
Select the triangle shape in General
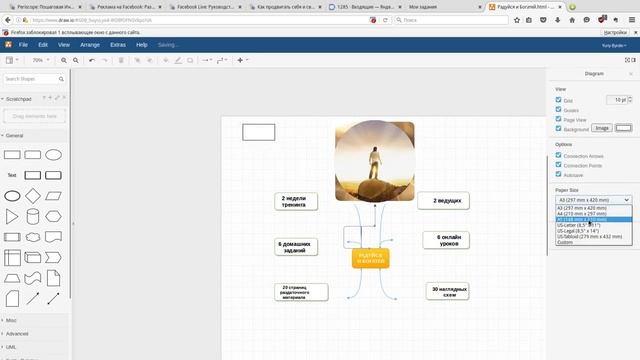click(12, 216)
